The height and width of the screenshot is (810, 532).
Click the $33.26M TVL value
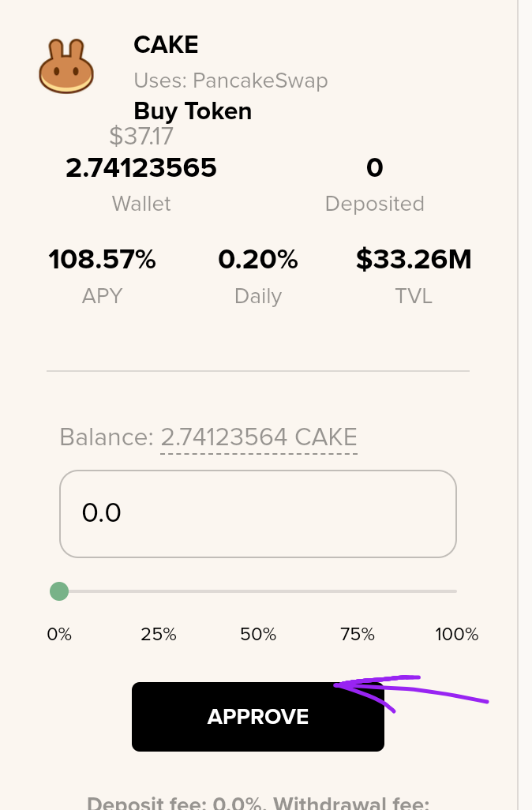(x=414, y=259)
